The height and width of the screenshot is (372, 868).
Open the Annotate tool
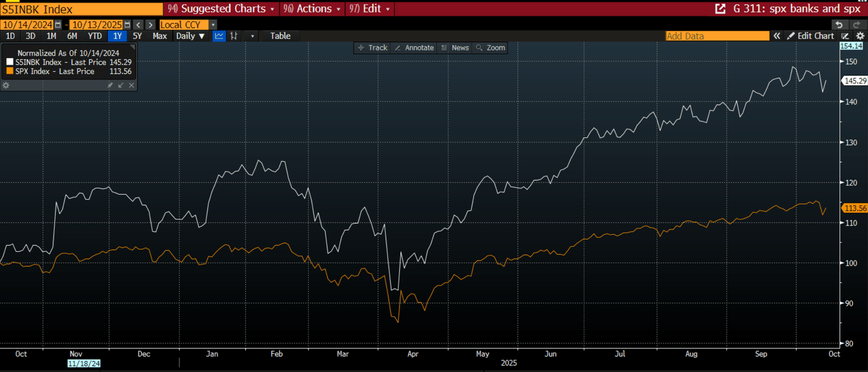[x=414, y=48]
